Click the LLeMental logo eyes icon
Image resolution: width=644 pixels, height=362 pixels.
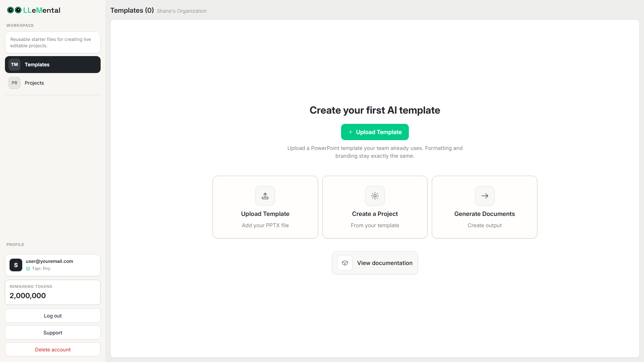click(x=13, y=10)
